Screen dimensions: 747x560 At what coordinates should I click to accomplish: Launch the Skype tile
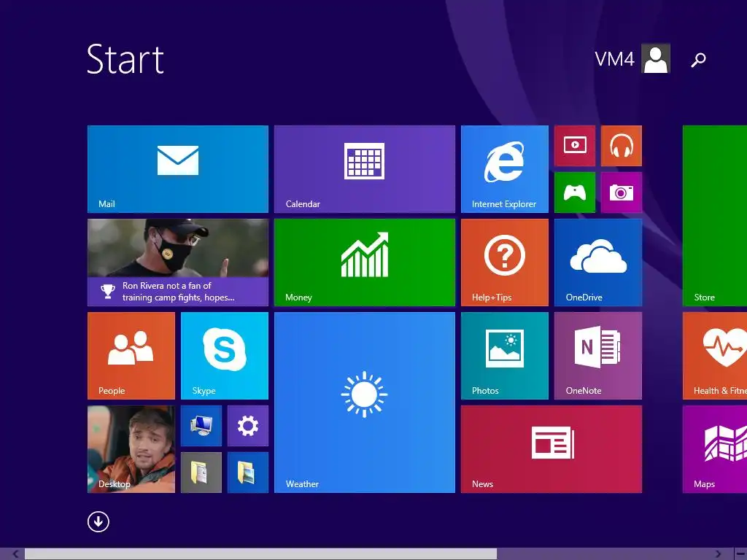225,356
